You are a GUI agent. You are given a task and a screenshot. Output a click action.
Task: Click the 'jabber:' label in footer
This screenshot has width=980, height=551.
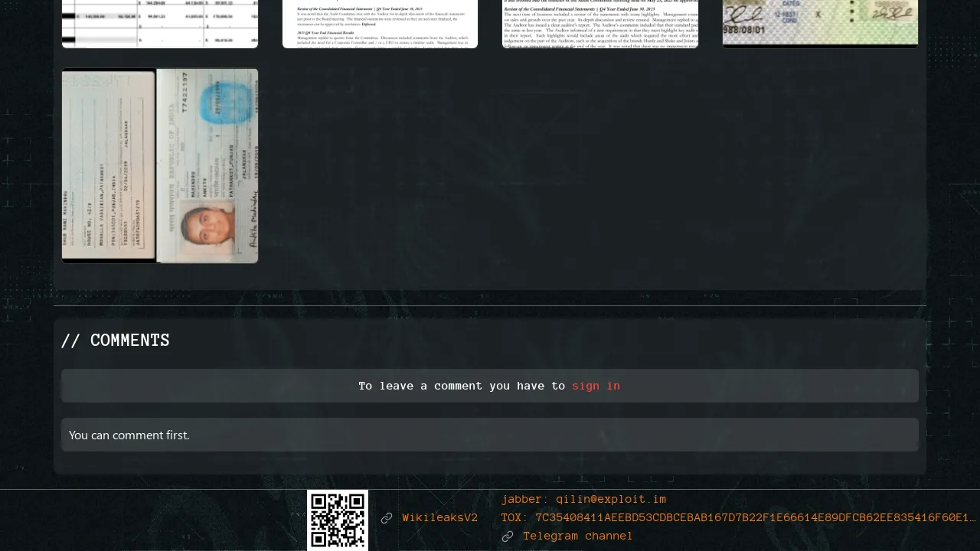coord(524,500)
